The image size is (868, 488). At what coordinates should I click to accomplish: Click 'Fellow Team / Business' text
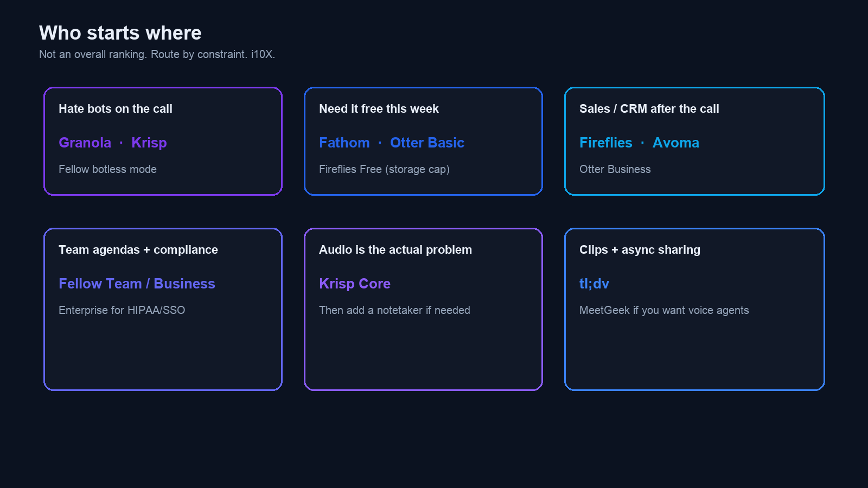137,284
